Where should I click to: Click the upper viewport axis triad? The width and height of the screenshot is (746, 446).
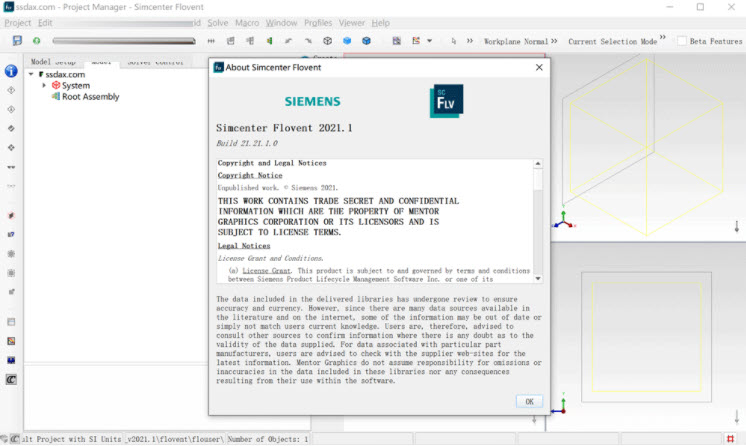(564, 221)
